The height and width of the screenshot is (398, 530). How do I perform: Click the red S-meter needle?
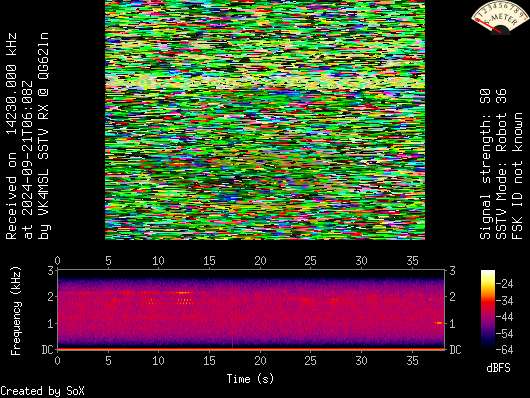click(x=488, y=26)
